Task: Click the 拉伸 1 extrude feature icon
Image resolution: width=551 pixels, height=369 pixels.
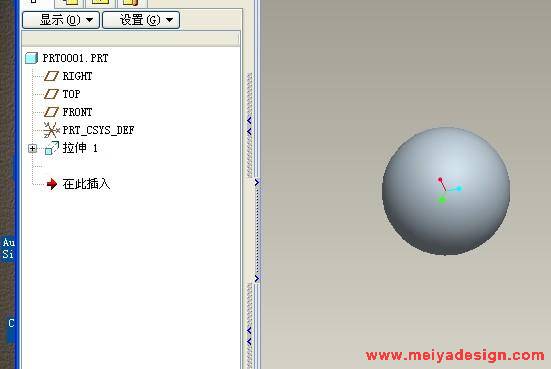Action: pyautogui.click(x=52, y=148)
